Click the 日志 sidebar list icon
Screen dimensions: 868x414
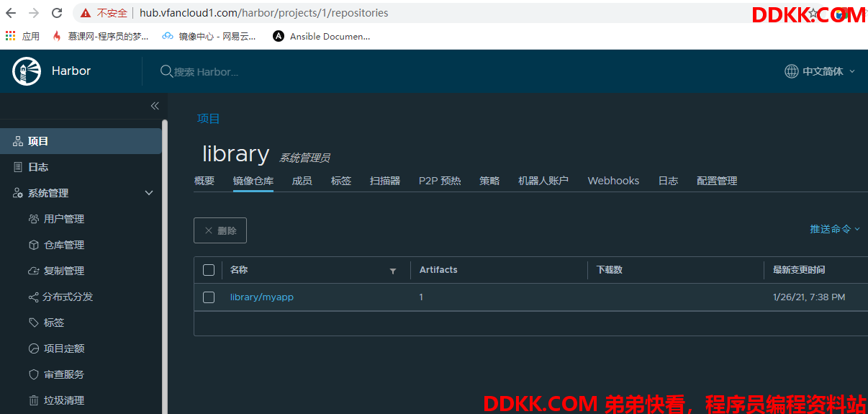18,167
